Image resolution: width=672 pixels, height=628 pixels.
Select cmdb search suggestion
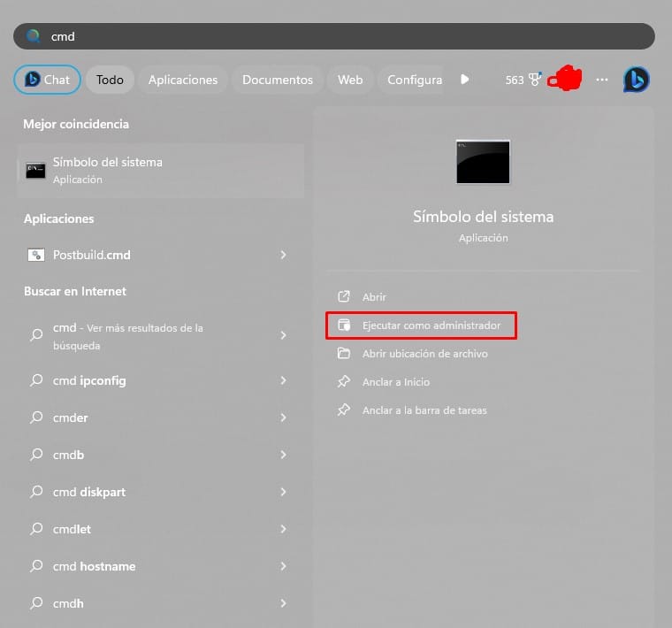[161, 455]
